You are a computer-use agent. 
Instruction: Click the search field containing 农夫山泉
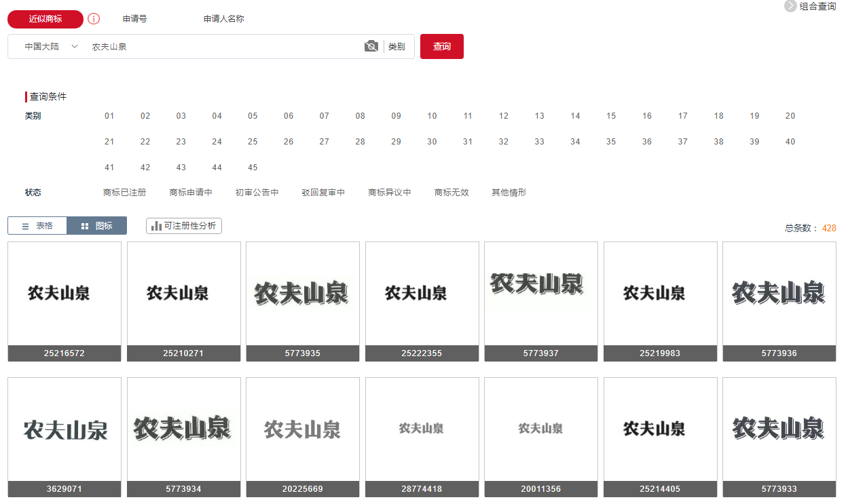click(224, 47)
